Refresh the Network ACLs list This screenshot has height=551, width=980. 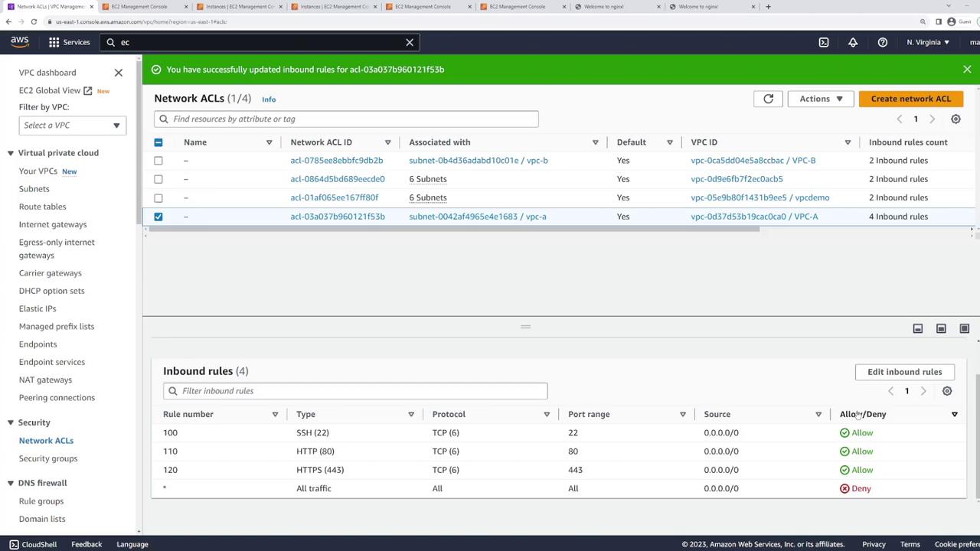(x=768, y=99)
